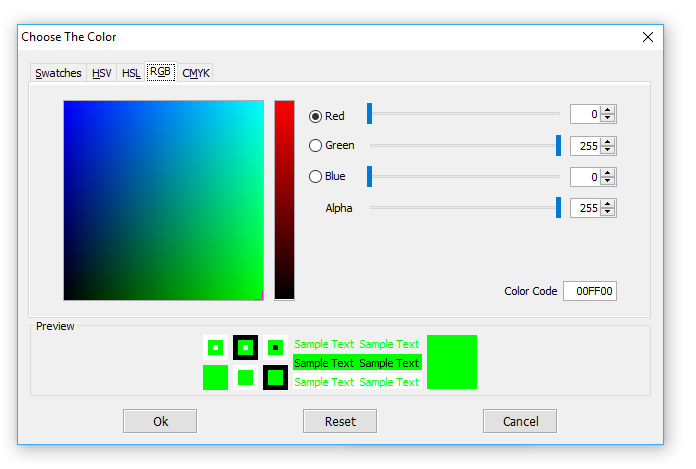Click the Alpha slider handle

click(x=558, y=208)
